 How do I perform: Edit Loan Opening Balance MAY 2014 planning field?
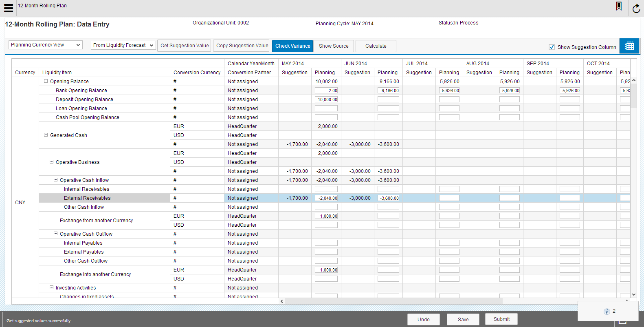(x=326, y=108)
